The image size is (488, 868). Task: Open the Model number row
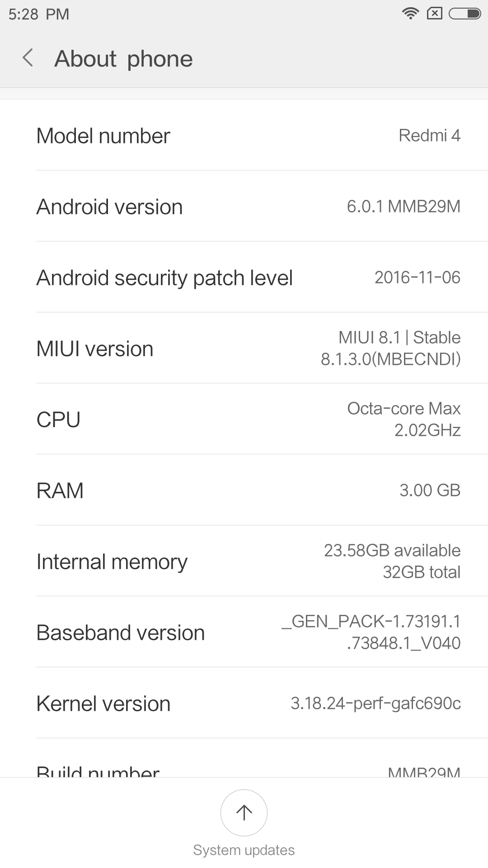click(x=244, y=135)
